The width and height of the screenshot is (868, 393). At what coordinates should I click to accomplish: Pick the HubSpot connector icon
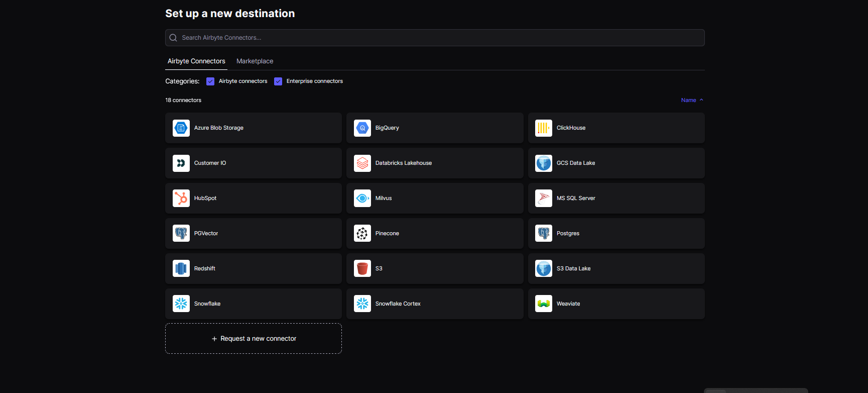coord(181,199)
